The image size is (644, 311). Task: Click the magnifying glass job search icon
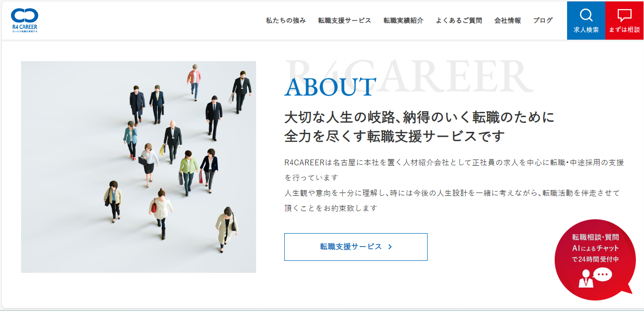[x=586, y=15]
